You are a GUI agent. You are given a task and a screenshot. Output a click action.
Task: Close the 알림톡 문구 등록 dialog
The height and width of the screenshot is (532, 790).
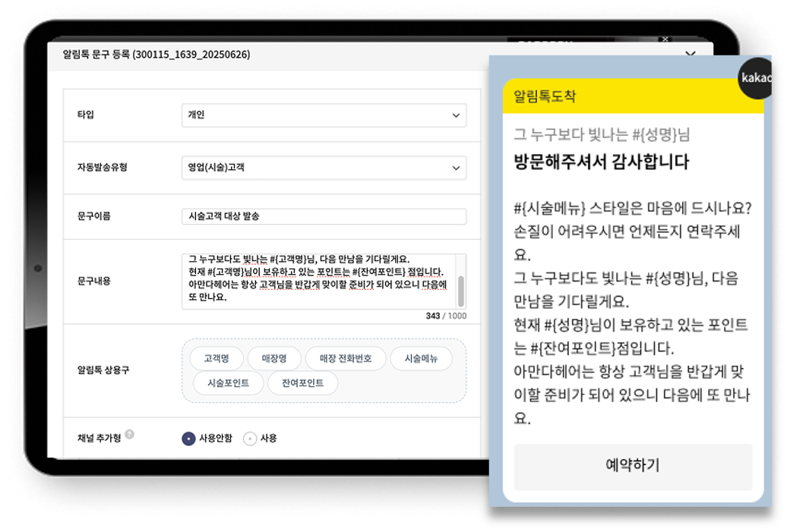[x=690, y=54]
